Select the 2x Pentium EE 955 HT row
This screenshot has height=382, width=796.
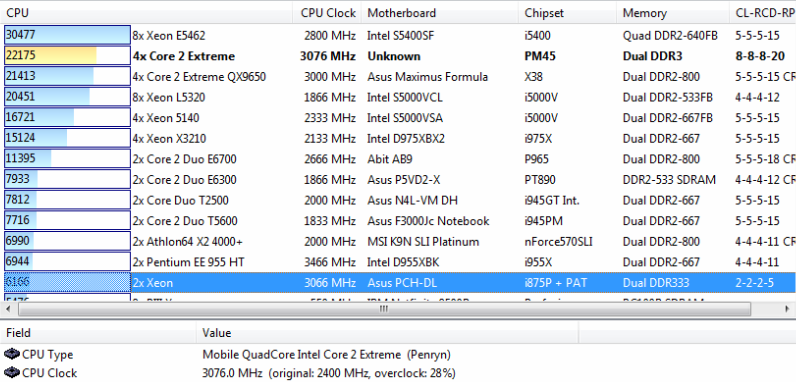pos(398,262)
